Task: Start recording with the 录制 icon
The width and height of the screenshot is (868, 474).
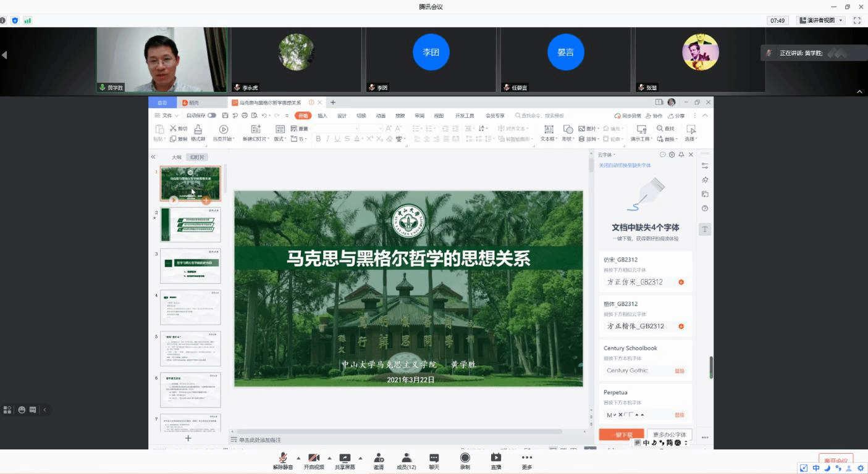Action: point(465,458)
